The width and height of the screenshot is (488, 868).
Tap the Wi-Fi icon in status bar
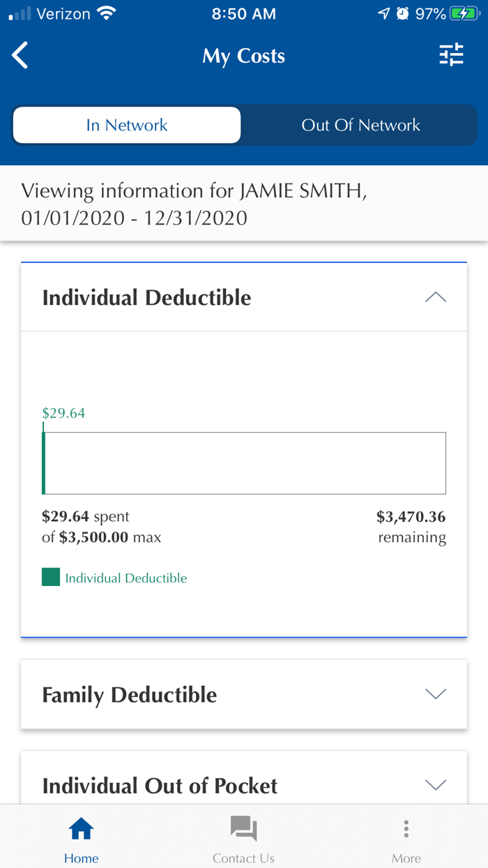[x=107, y=13]
